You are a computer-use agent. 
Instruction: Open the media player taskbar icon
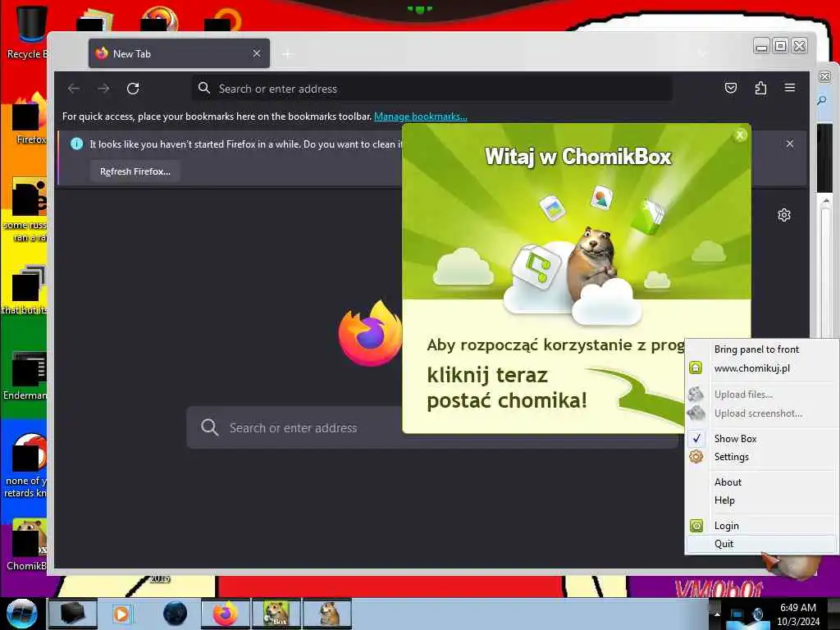coord(121,614)
